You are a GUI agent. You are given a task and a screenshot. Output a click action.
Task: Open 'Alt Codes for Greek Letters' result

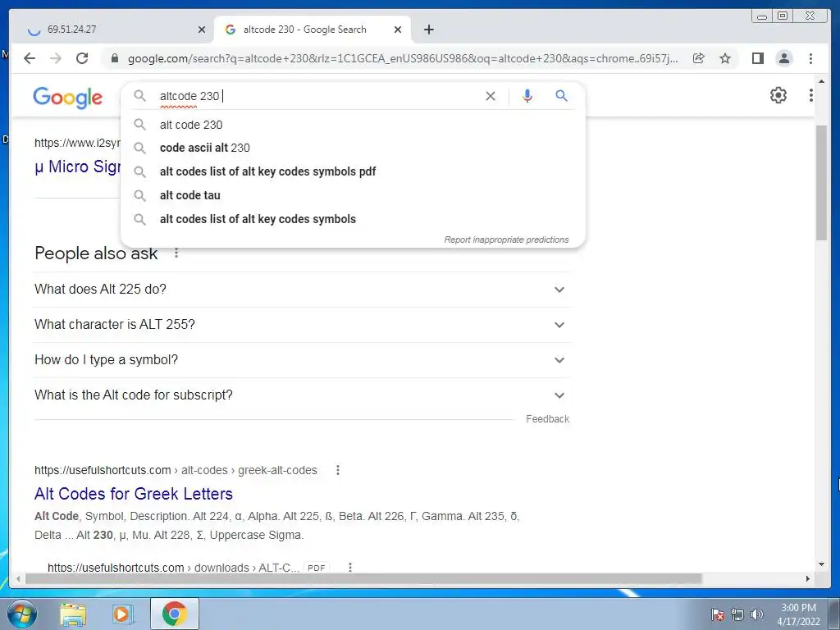click(134, 493)
